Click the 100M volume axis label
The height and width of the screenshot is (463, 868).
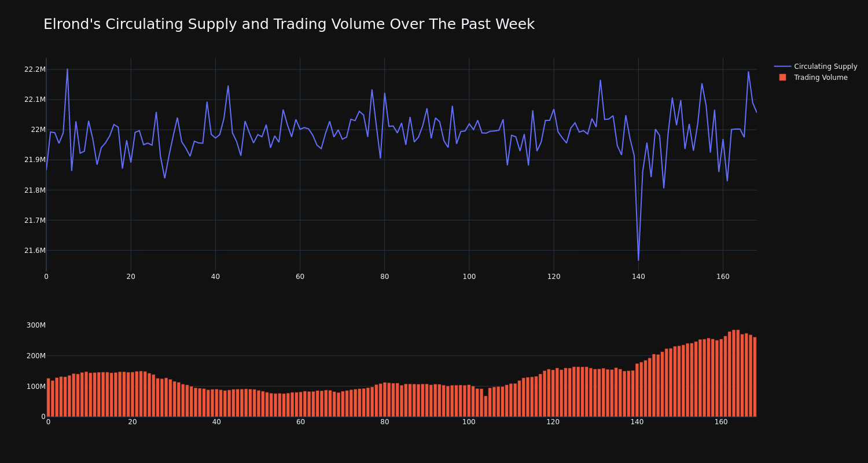(x=36, y=386)
